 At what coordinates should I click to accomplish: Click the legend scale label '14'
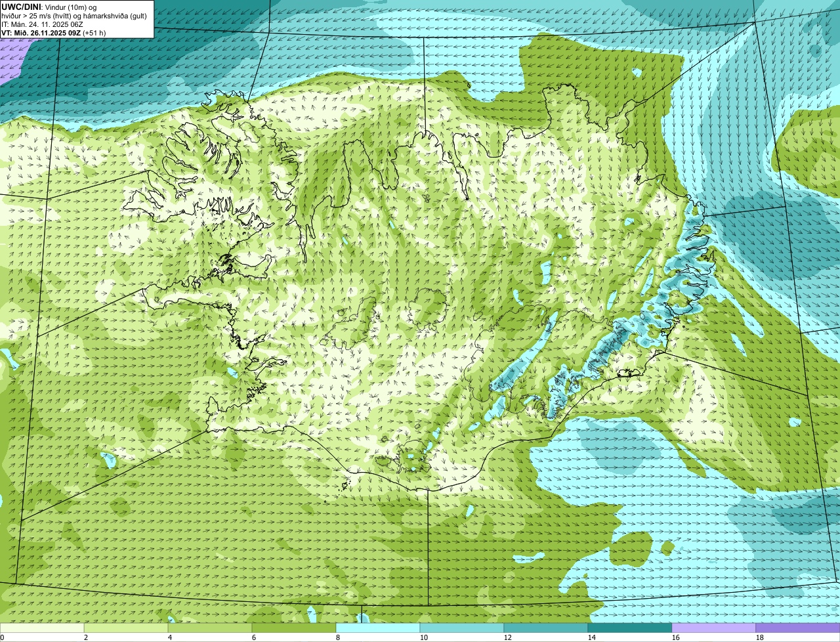(592, 637)
